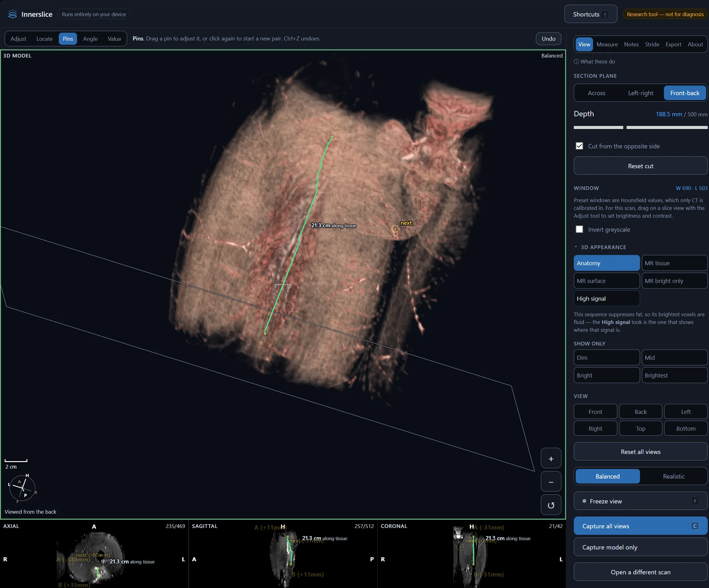The width and height of the screenshot is (709, 588).
Task: Open the About tab
Action: [x=695, y=44]
